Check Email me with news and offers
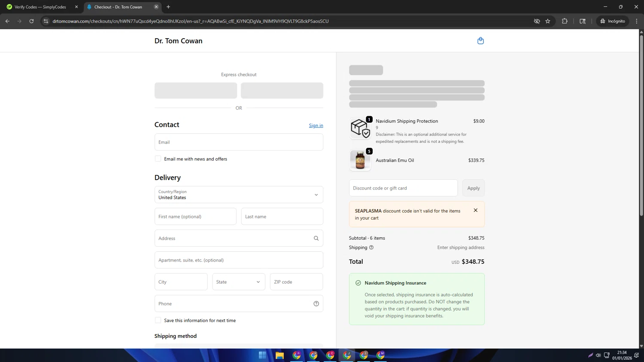644x362 pixels. (158, 159)
